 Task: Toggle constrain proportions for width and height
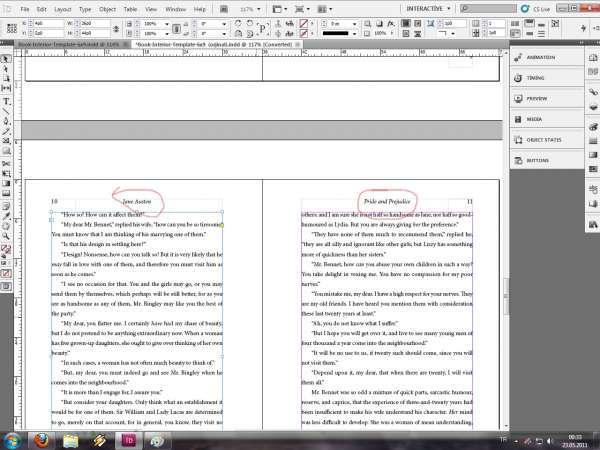click(x=116, y=29)
